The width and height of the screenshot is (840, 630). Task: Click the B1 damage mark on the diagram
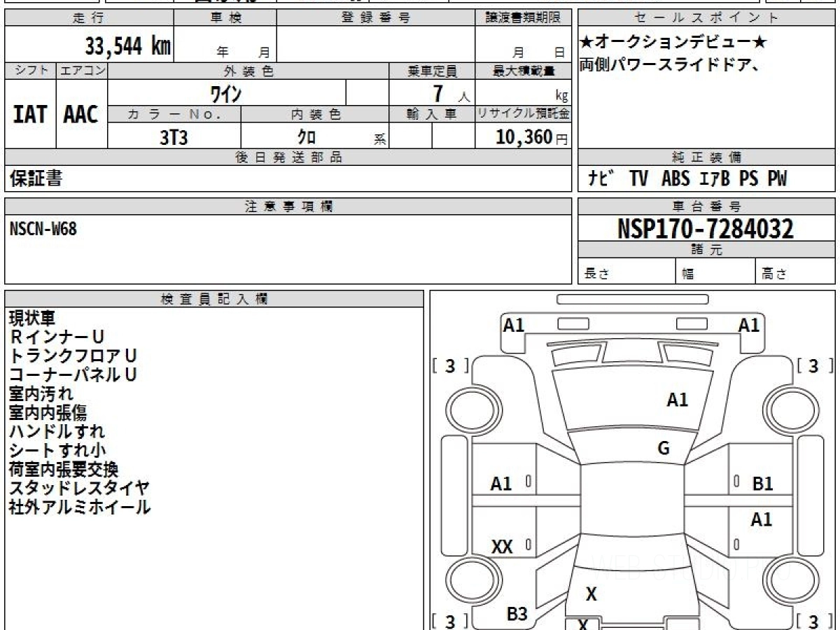pyautogui.click(x=762, y=484)
